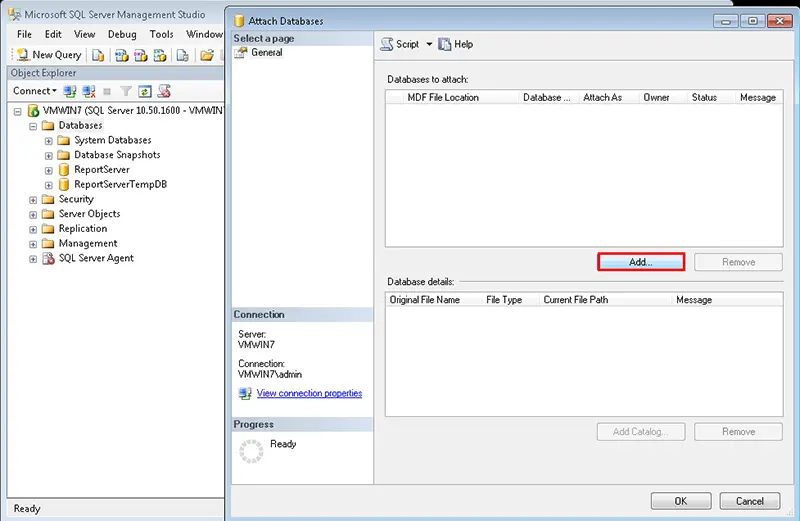This screenshot has width=800, height=521.
Task: Click the New Query toolbar button
Action: pos(49,55)
